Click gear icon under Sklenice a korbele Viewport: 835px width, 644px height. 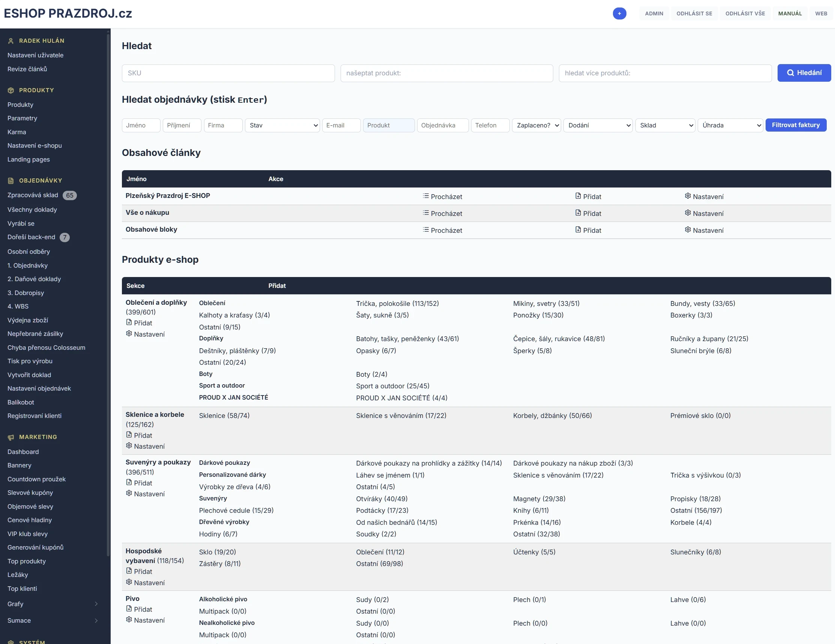pyautogui.click(x=129, y=446)
